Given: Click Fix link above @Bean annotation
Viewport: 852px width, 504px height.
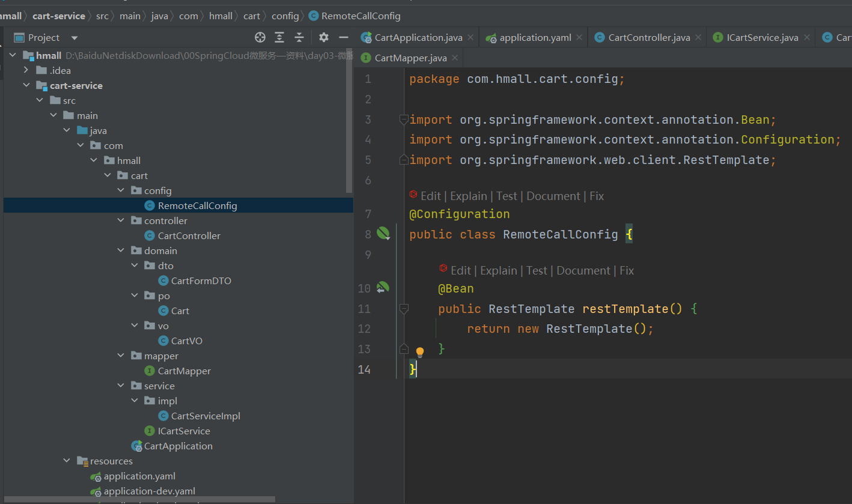Looking at the screenshot, I should (x=627, y=270).
